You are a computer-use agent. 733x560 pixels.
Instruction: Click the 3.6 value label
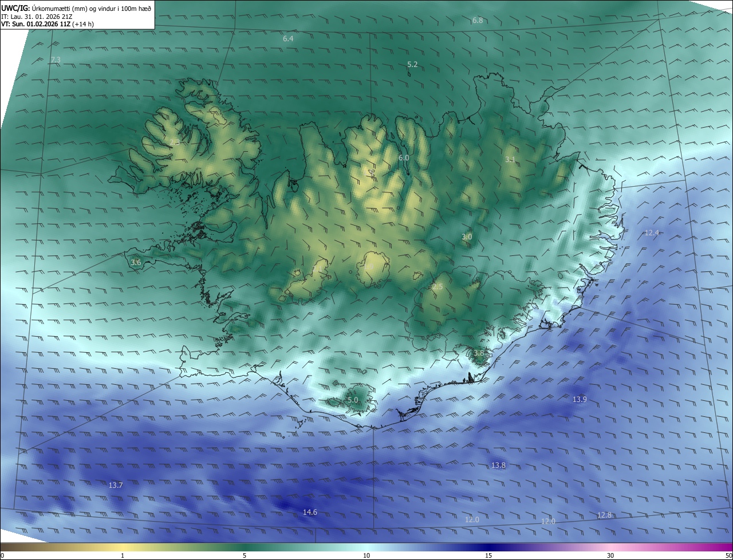pyautogui.click(x=136, y=263)
